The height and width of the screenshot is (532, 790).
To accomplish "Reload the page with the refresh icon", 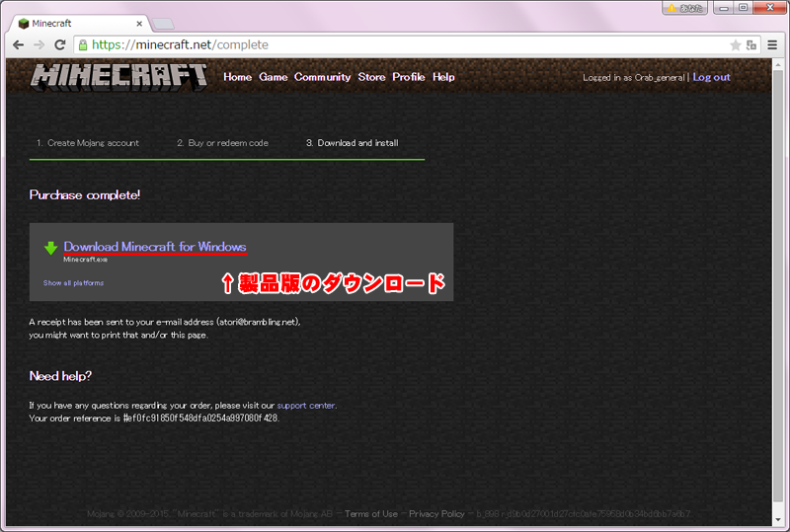I will (60, 44).
